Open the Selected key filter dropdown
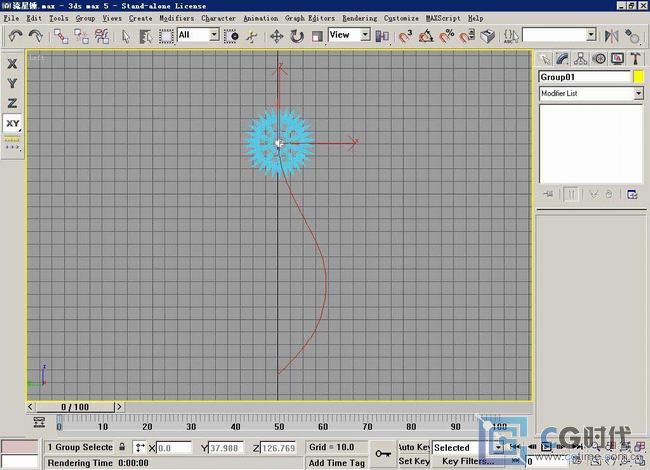This screenshot has width=650, height=470. pos(499,448)
